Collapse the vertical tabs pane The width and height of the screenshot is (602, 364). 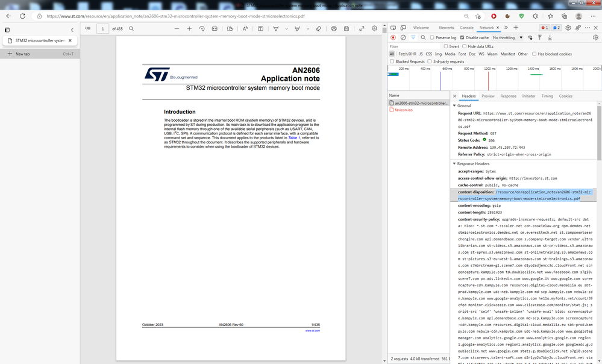pos(72,30)
